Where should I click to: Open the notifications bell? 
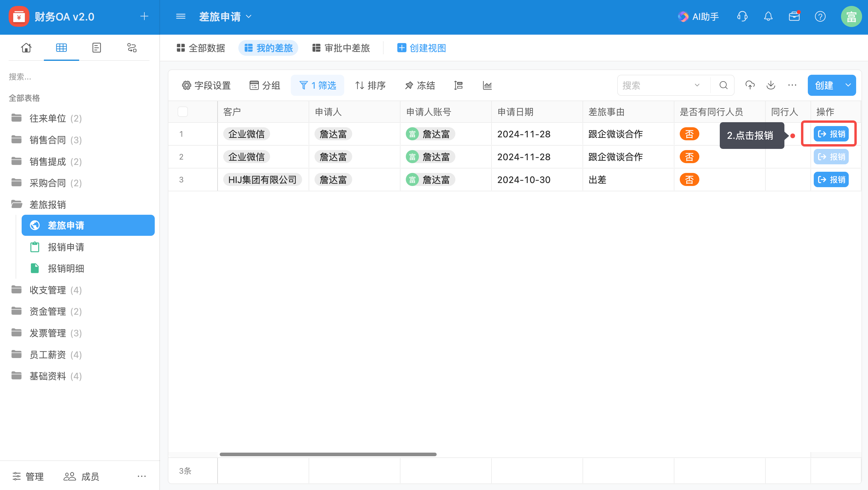point(768,16)
